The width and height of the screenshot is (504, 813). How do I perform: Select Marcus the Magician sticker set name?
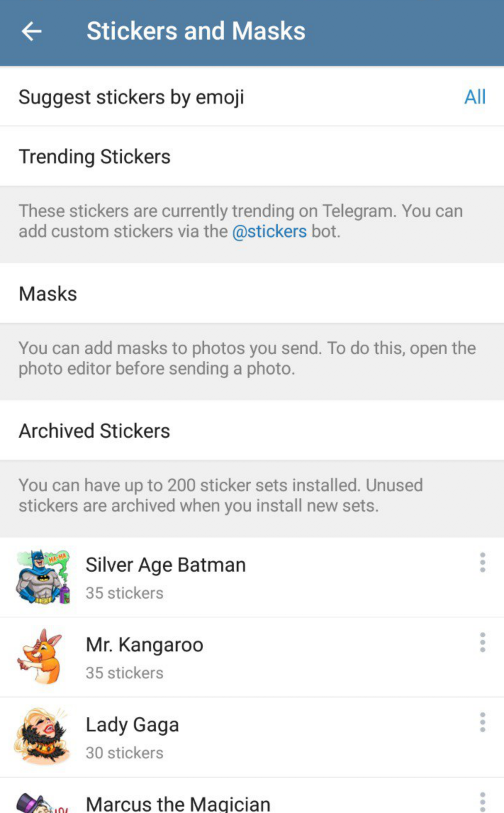[178, 804]
